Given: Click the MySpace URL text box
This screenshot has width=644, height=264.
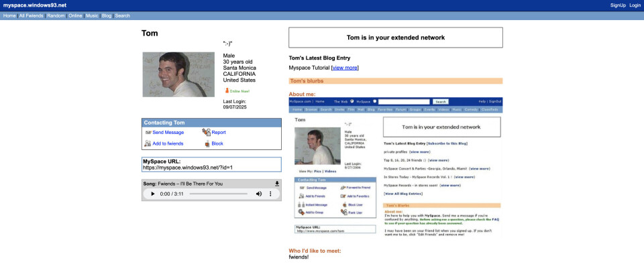Looking at the screenshot, I should point(211,164).
